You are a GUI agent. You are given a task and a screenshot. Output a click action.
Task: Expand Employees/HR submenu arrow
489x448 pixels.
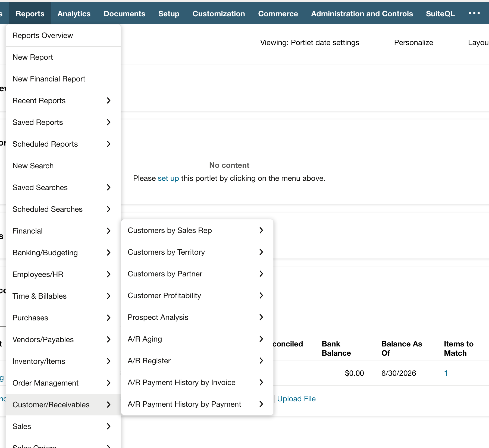pyautogui.click(x=108, y=274)
